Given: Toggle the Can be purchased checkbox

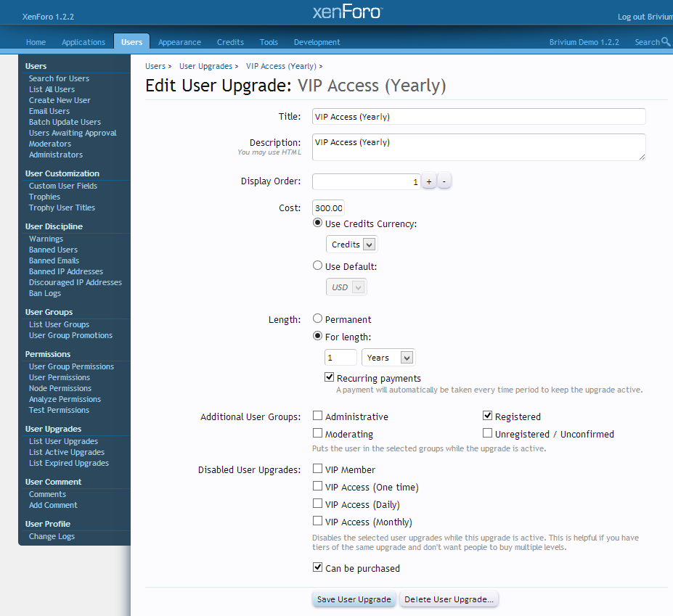Looking at the screenshot, I should tap(318, 567).
